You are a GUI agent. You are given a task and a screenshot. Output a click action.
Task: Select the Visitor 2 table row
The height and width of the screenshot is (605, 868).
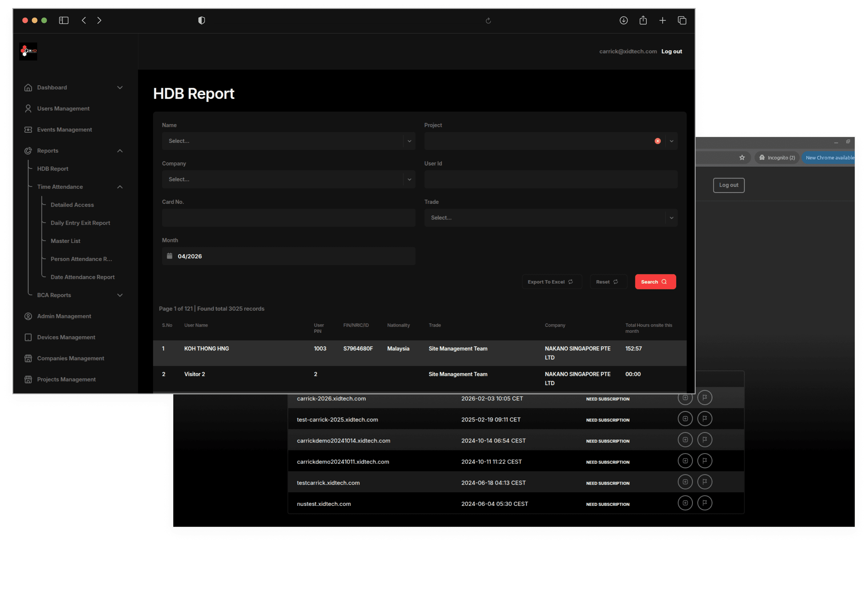(x=420, y=379)
